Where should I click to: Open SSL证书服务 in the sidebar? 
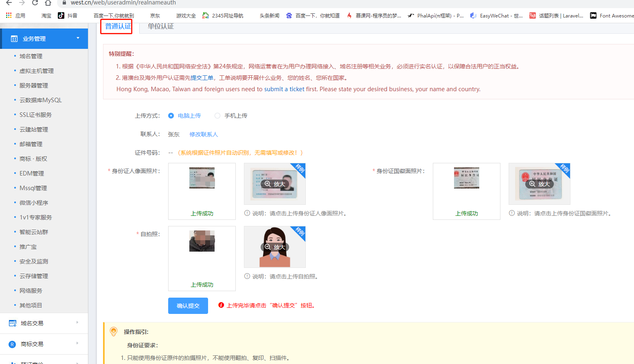36,115
